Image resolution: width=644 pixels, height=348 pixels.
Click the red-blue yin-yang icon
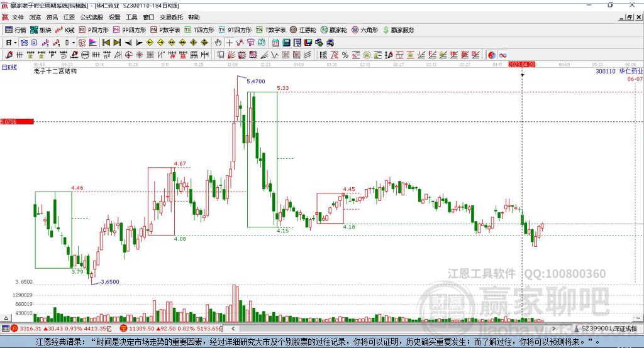coord(492,55)
